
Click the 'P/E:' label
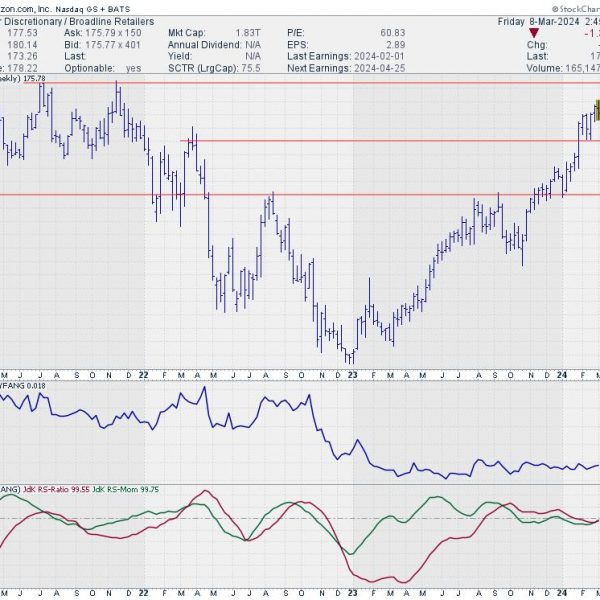pyautogui.click(x=296, y=33)
